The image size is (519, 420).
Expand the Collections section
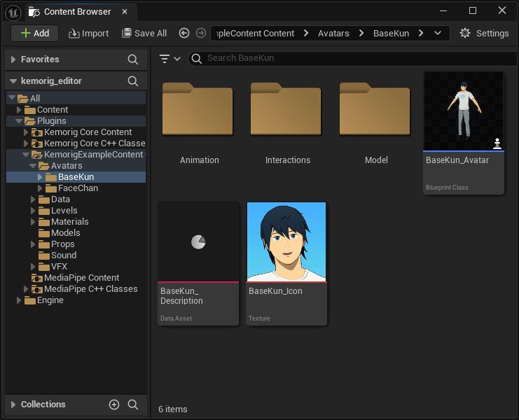[x=13, y=405]
